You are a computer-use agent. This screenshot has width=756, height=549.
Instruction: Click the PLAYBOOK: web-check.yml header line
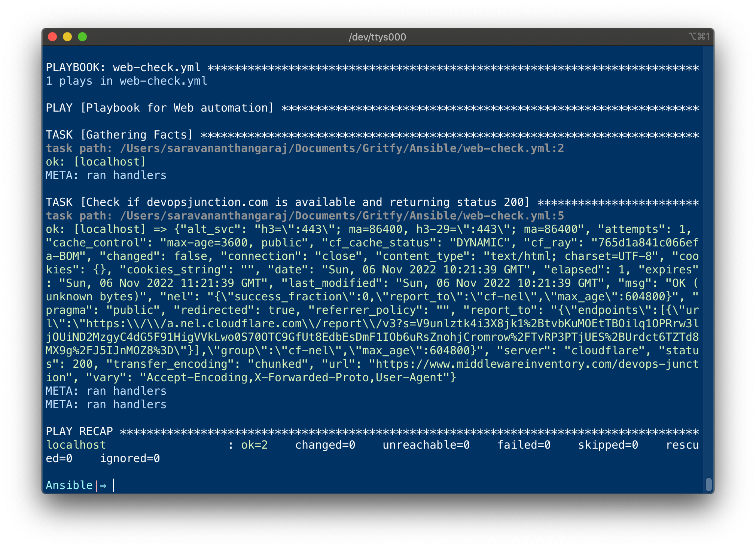[372, 67]
